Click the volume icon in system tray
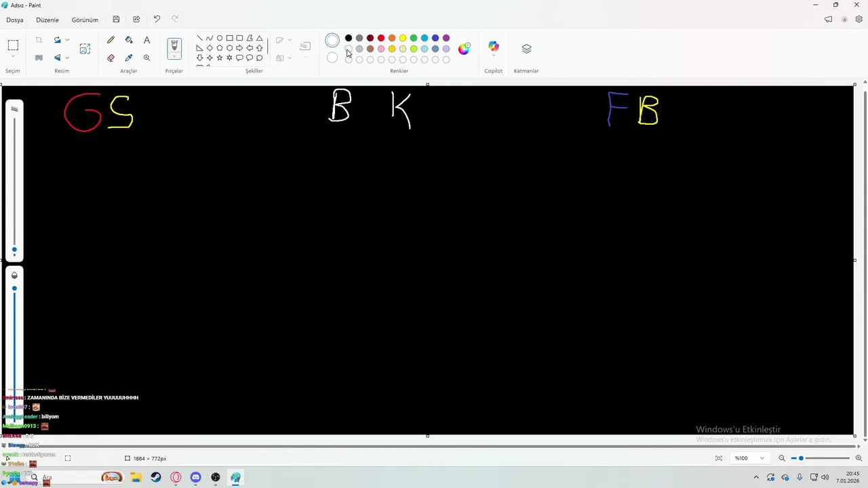868x488 pixels. coord(825,477)
